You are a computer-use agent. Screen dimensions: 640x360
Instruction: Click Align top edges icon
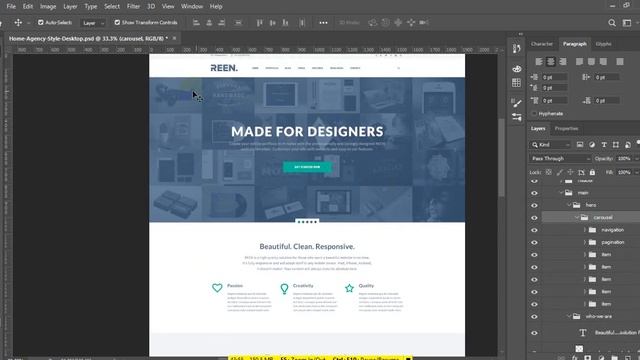click(x=259, y=22)
